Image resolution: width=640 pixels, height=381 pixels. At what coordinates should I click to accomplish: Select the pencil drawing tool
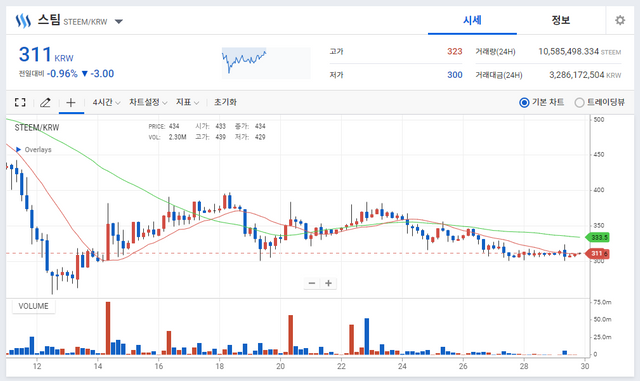(45, 102)
